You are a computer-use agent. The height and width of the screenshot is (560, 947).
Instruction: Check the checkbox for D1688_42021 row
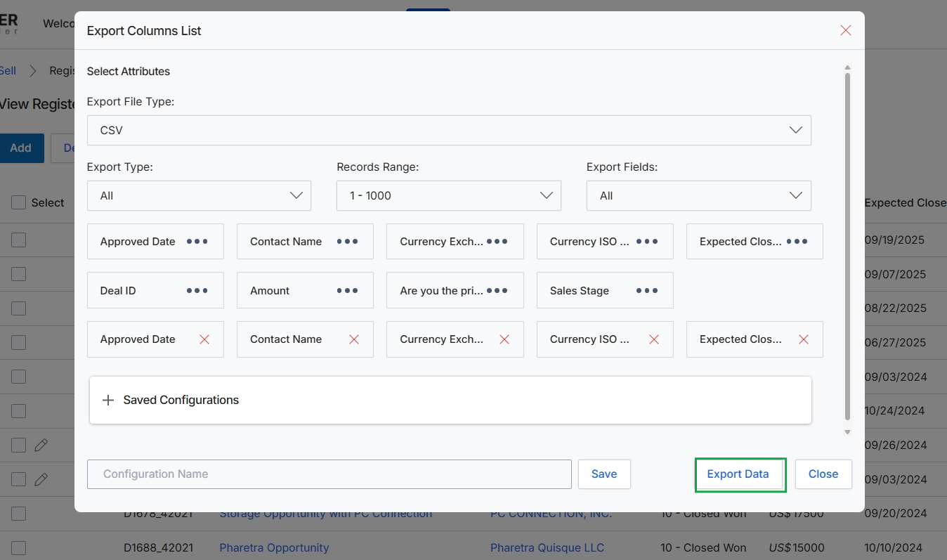[x=18, y=548]
